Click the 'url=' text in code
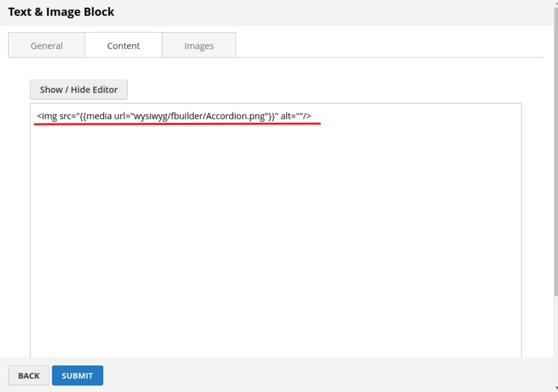558x392 pixels. [122, 116]
